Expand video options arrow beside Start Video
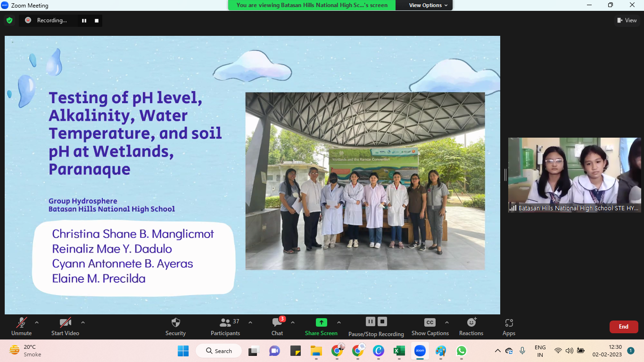This screenshot has width=644, height=362. coord(83,323)
